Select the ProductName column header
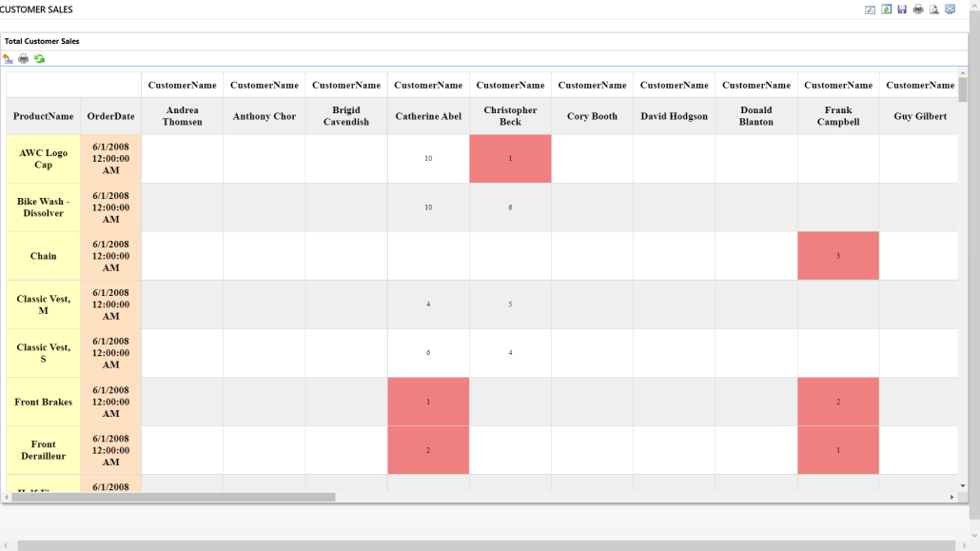 click(x=43, y=116)
